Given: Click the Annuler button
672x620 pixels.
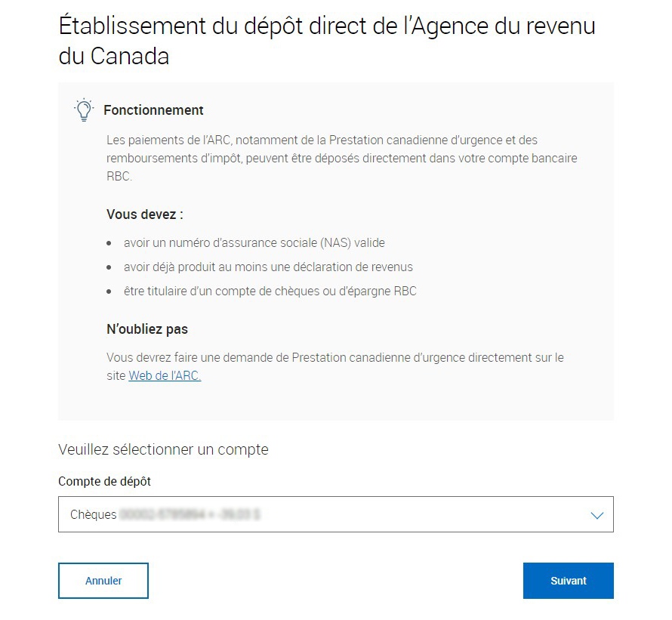Looking at the screenshot, I should [103, 581].
